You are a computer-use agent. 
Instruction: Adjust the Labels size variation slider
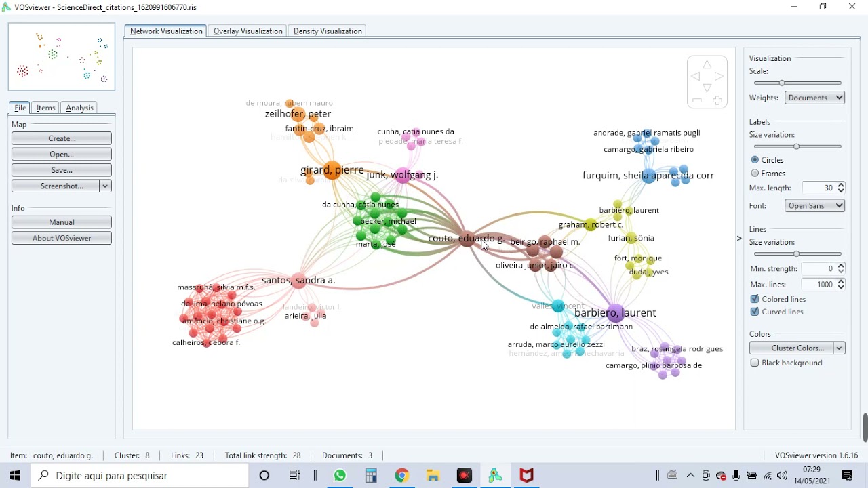797,146
